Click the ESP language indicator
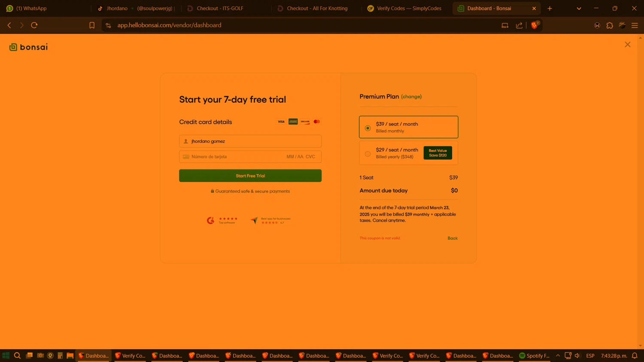This screenshot has width=644, height=362. click(x=590, y=356)
